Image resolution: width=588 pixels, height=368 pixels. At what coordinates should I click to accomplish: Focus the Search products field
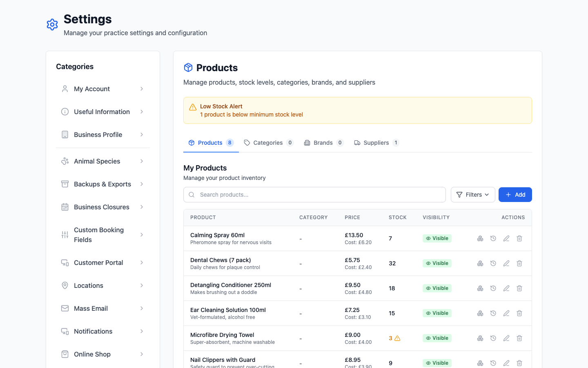[x=314, y=195]
